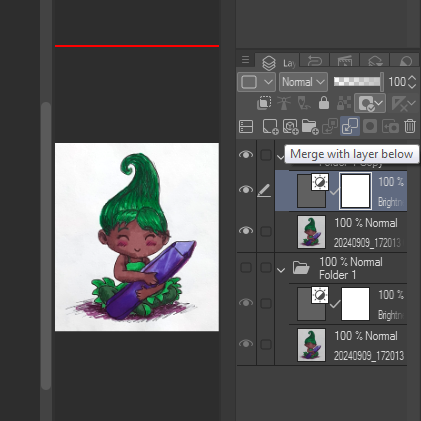Click "100 % Normal" text of Folder 1
Screen dimensions: 421x421
point(351,262)
